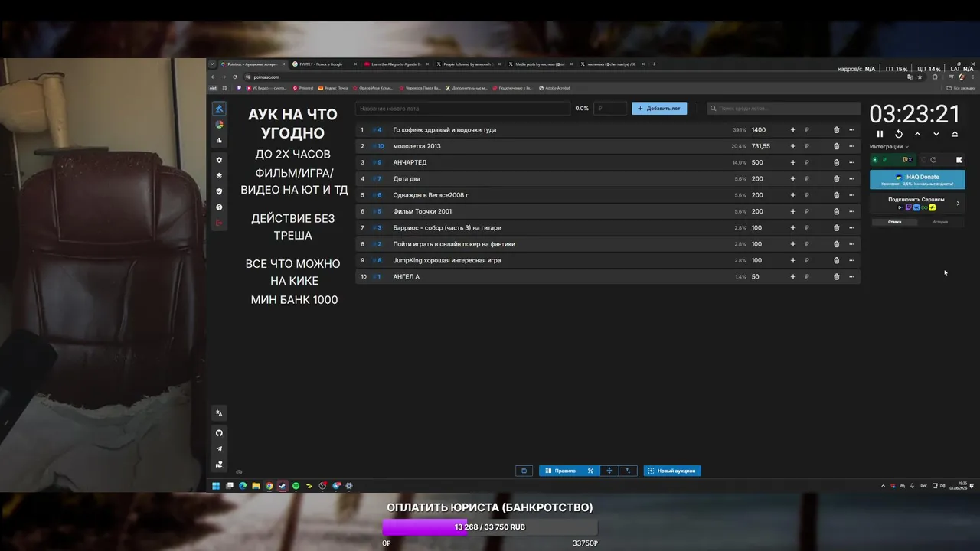Open the Windows Start menu
The height and width of the screenshot is (551, 980).
click(216, 486)
